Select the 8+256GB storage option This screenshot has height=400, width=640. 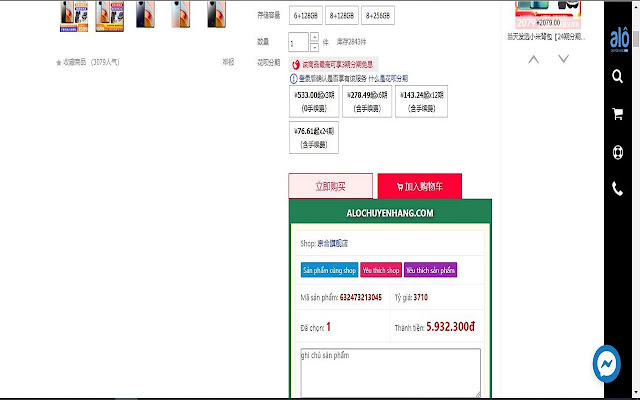[378, 16]
